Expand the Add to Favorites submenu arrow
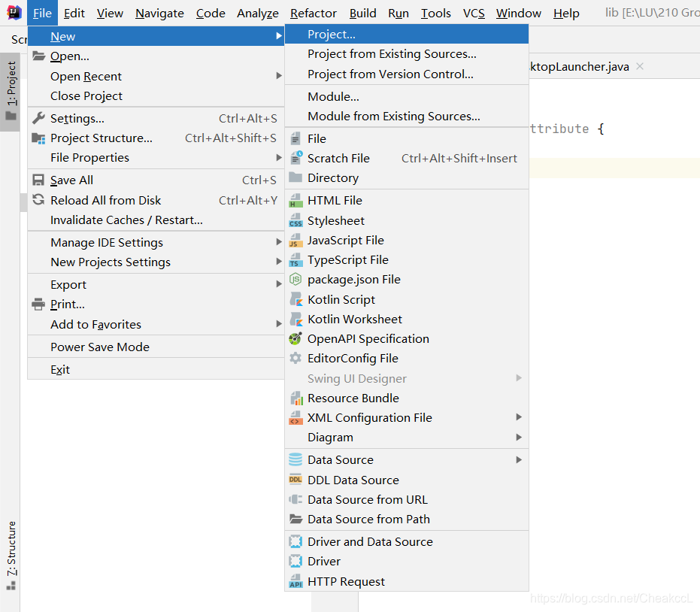 [279, 323]
